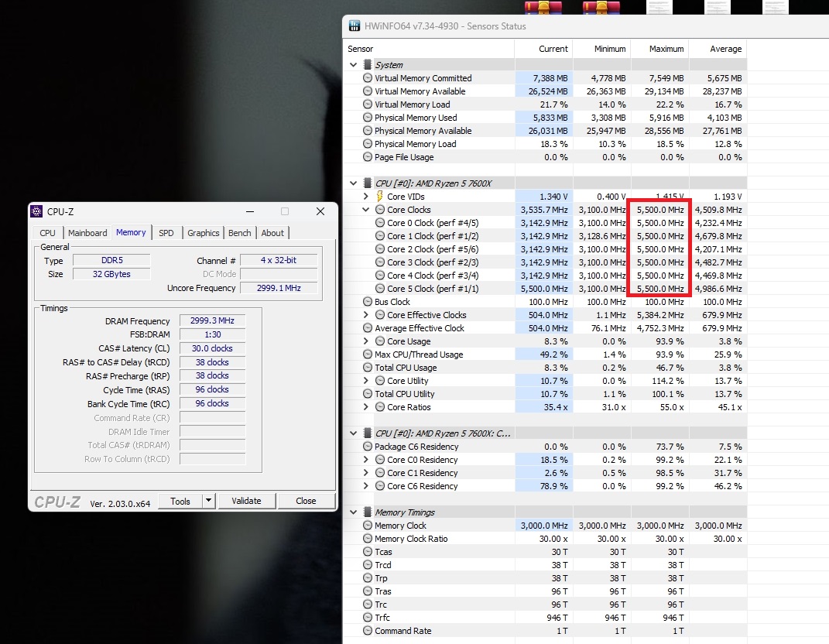
Task: Expand the Core Effective Clocks row
Action: pos(365,314)
